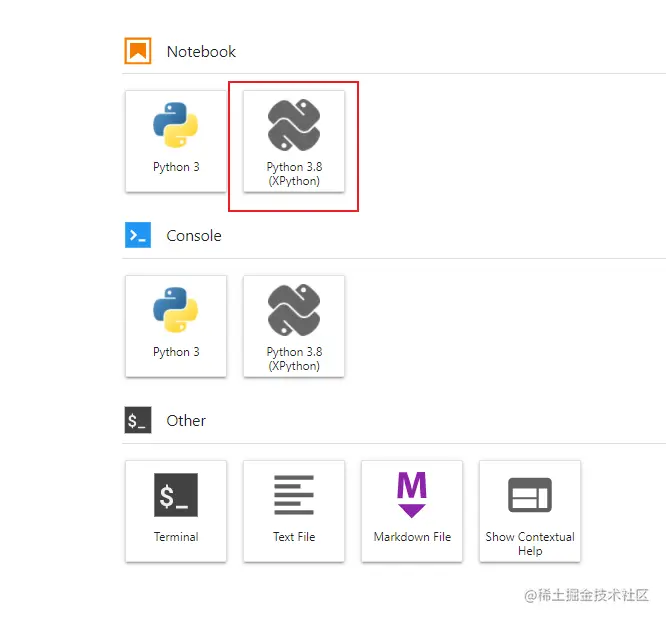Click the Other section heading text

186,421
